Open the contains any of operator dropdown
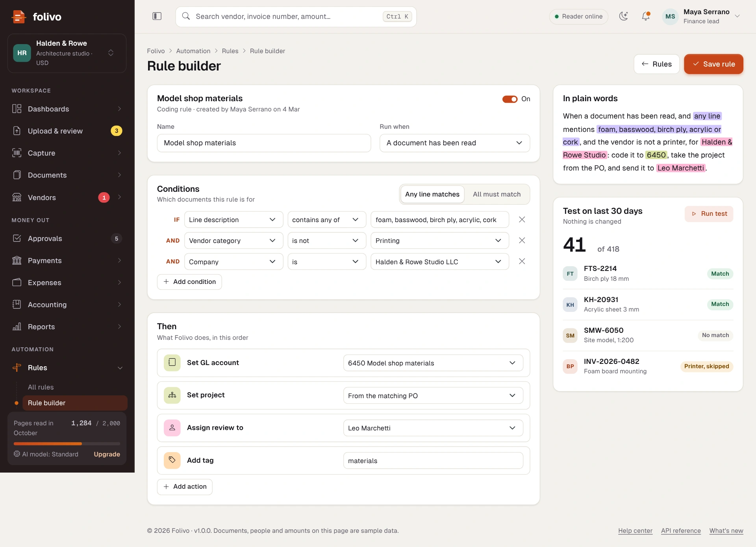756x547 pixels. pos(327,220)
